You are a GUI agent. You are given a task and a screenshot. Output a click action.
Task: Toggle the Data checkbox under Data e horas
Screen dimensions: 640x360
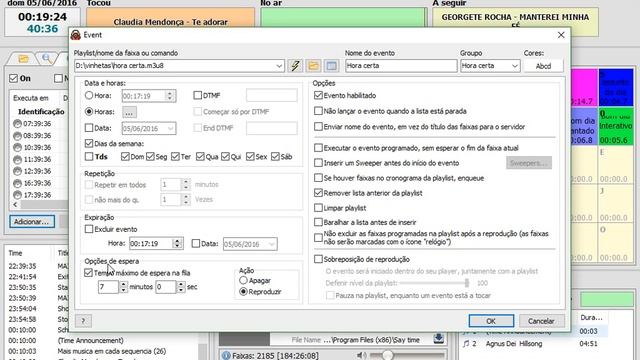(x=89, y=128)
